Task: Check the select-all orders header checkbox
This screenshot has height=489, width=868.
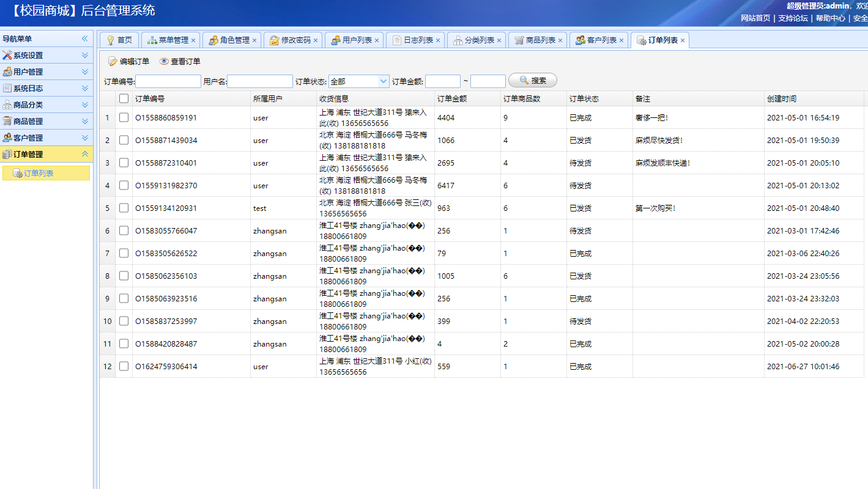Action: (124, 98)
